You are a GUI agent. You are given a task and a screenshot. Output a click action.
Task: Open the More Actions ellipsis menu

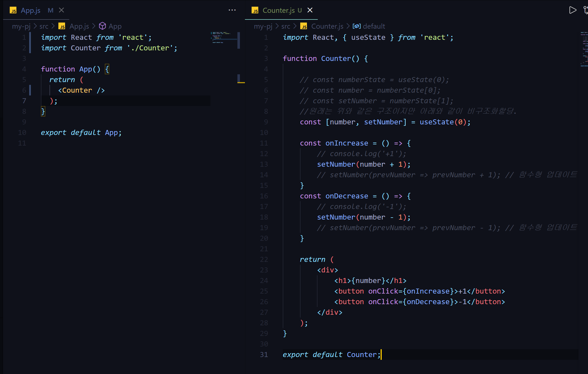click(232, 10)
